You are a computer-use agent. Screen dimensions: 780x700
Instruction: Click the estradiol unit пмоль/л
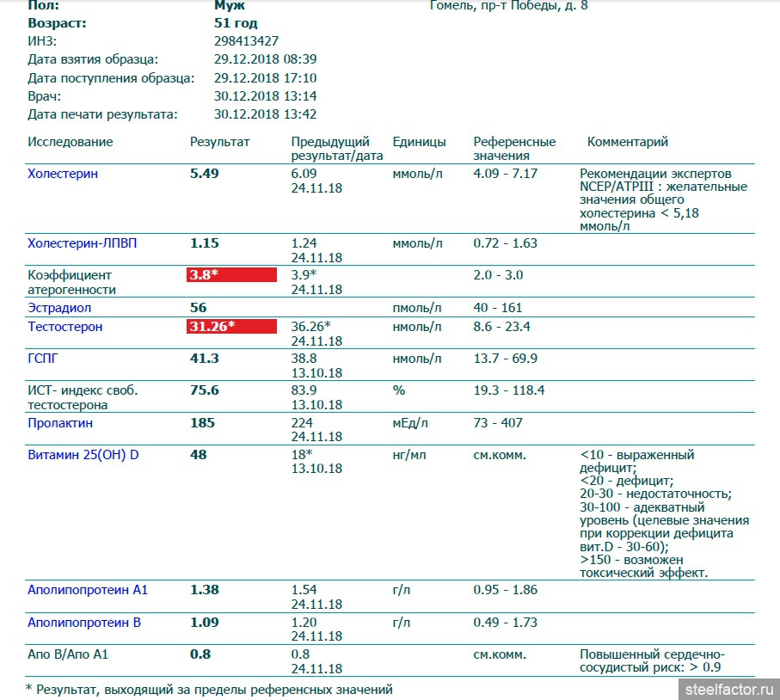pyautogui.click(x=417, y=308)
